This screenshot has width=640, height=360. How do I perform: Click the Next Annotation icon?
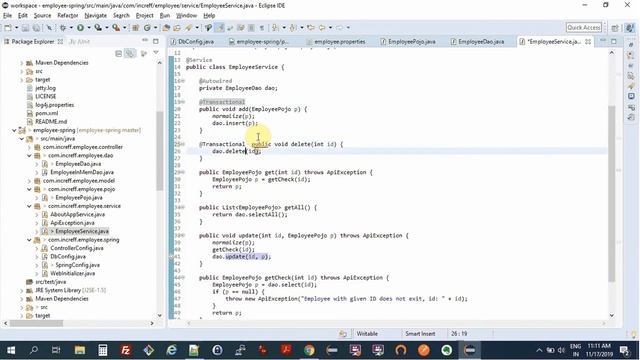[x=276, y=28]
